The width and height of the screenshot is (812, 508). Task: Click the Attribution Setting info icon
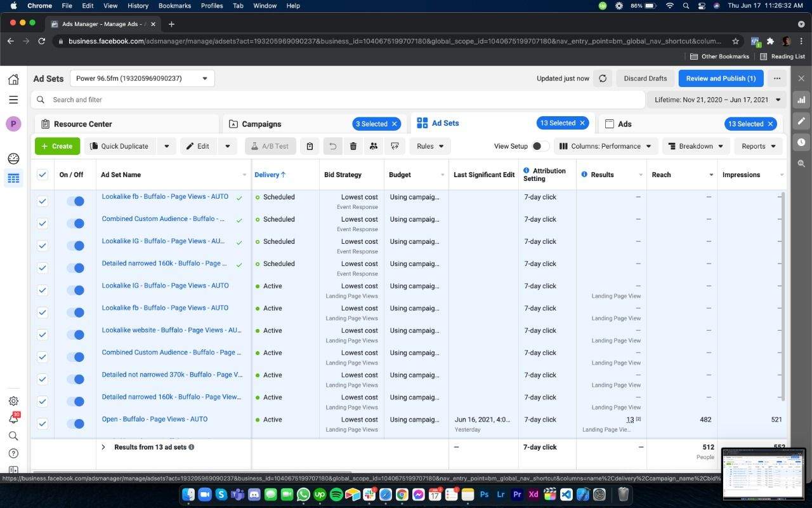click(x=527, y=171)
